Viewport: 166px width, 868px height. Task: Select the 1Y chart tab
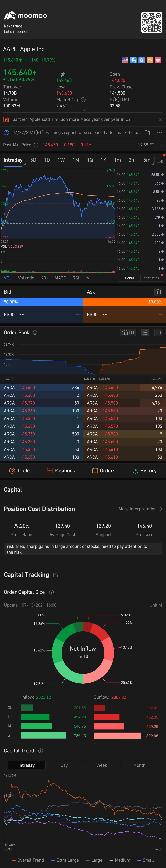(103, 160)
